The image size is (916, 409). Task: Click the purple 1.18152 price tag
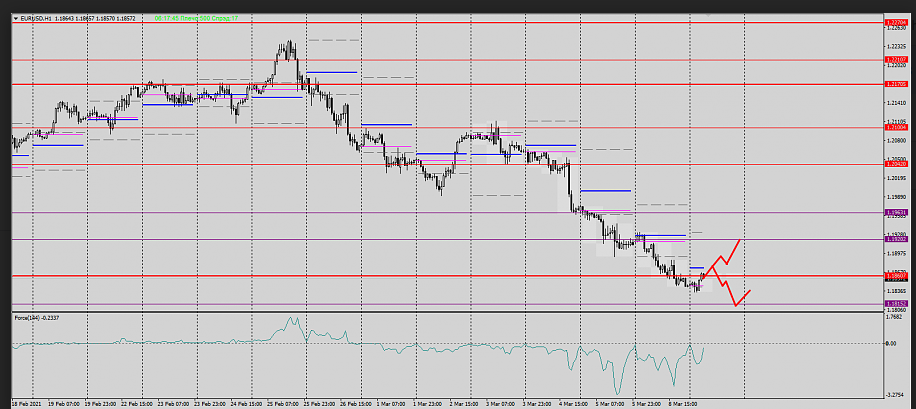pos(895,303)
